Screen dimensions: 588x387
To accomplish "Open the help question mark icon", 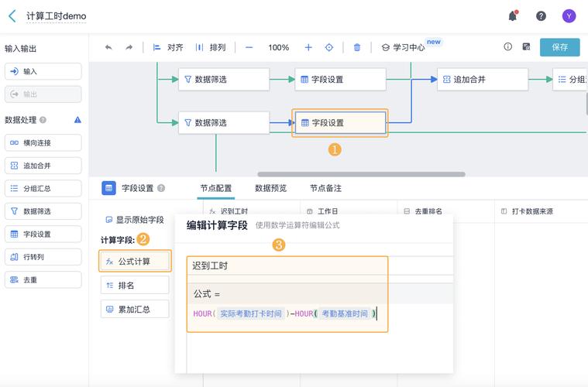I will pos(541,16).
